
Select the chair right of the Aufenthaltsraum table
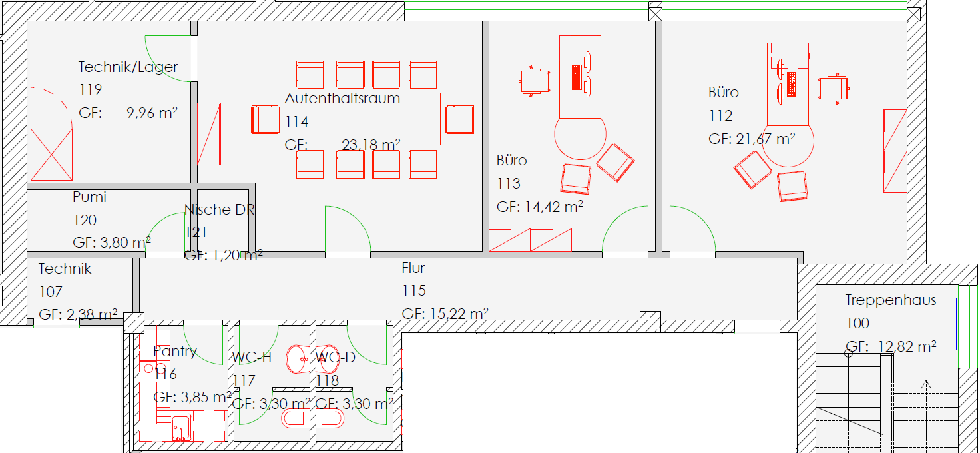point(460,119)
